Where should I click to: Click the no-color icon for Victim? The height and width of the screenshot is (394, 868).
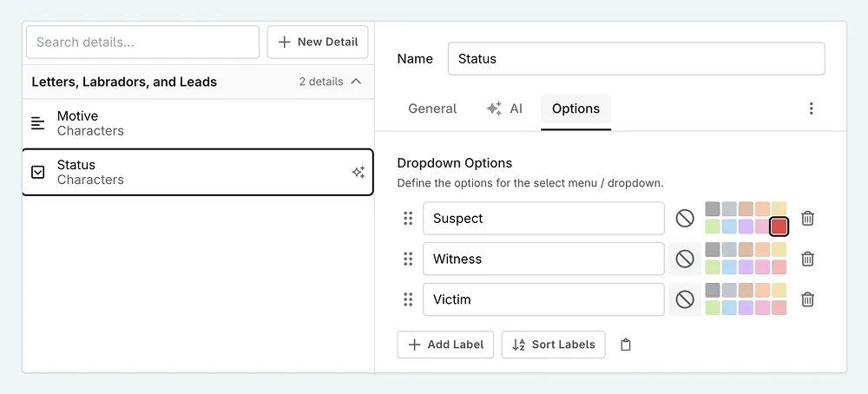click(685, 299)
